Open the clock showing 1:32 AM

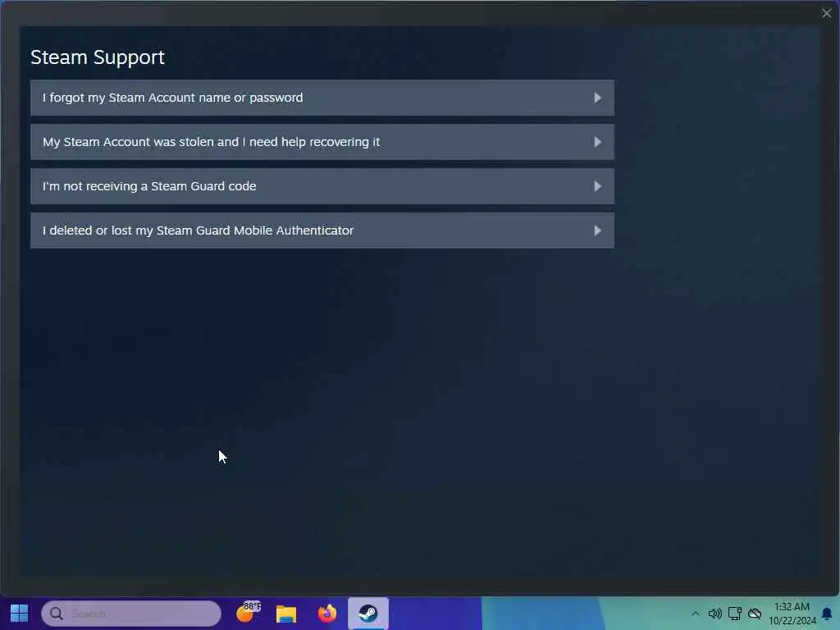click(x=792, y=614)
